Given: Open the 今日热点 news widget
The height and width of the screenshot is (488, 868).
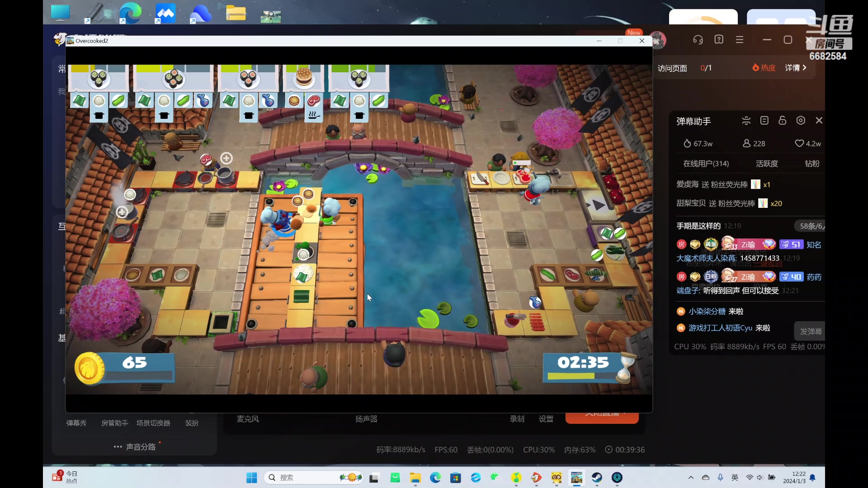Looking at the screenshot, I should (65, 477).
